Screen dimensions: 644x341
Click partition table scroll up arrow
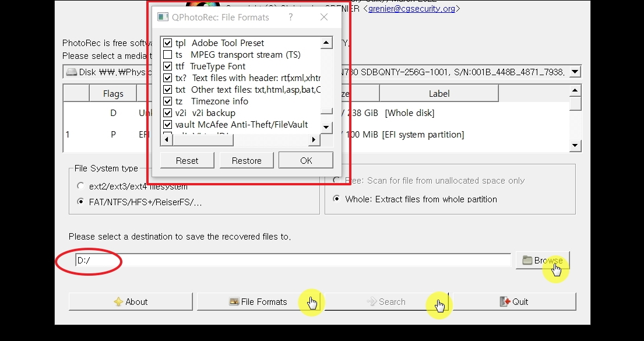coord(575,90)
